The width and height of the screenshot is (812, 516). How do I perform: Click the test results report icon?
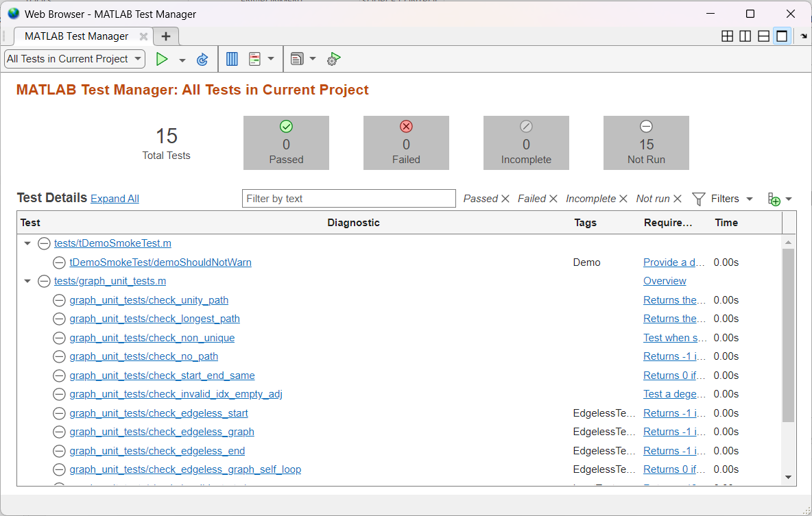(255, 59)
